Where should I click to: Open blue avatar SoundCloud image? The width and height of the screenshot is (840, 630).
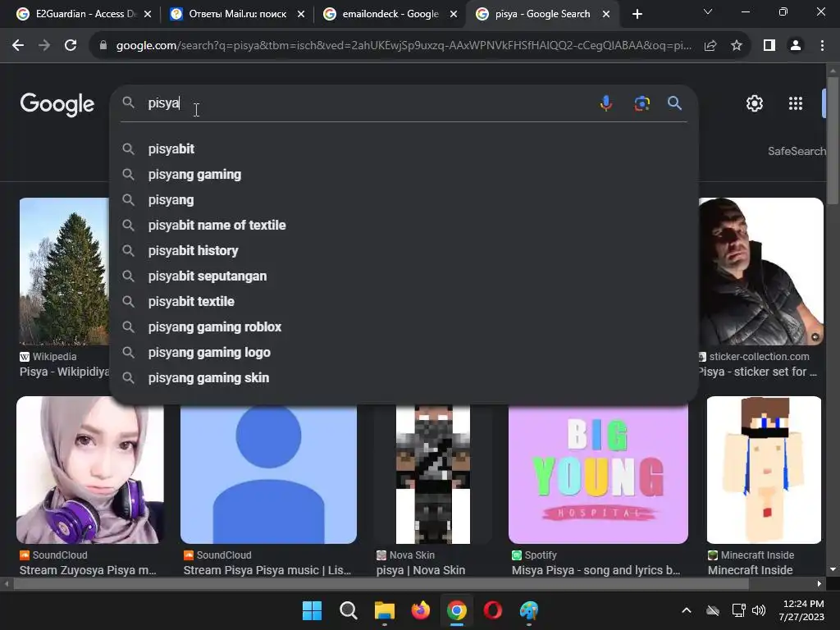click(x=268, y=475)
